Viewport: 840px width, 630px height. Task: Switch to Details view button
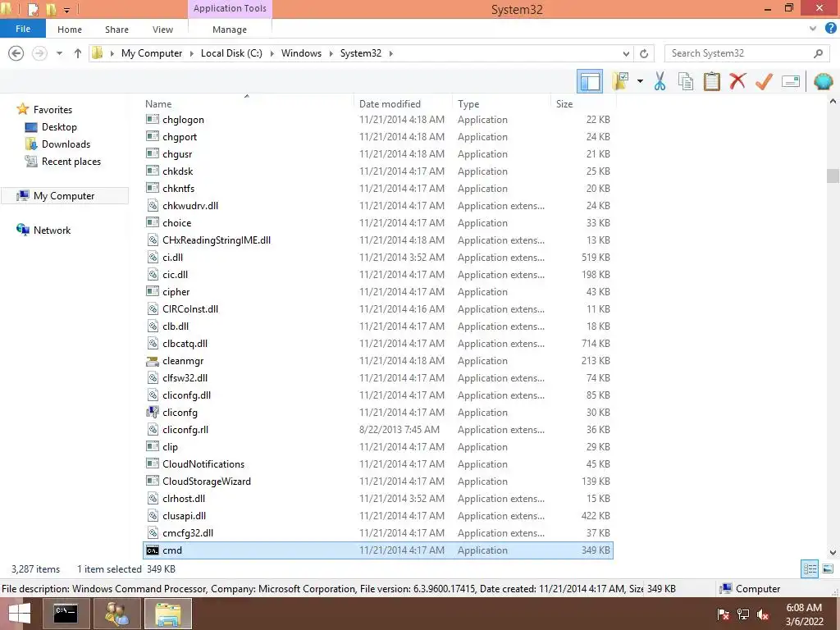[x=810, y=568]
